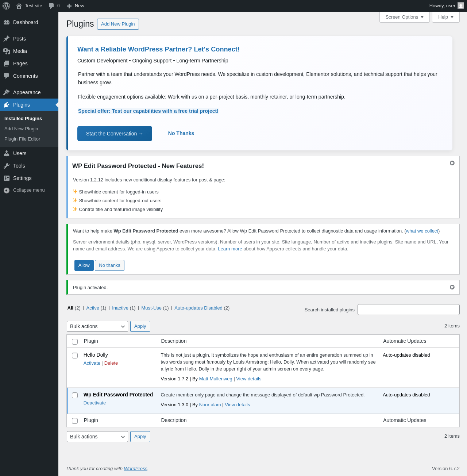The height and width of the screenshot is (476, 467).
Task: Click Start the Conversation button
Action: coord(115,134)
